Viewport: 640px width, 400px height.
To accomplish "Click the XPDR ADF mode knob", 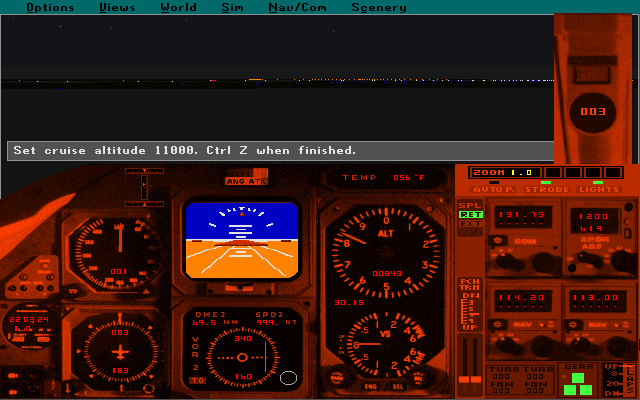I will point(589,260).
